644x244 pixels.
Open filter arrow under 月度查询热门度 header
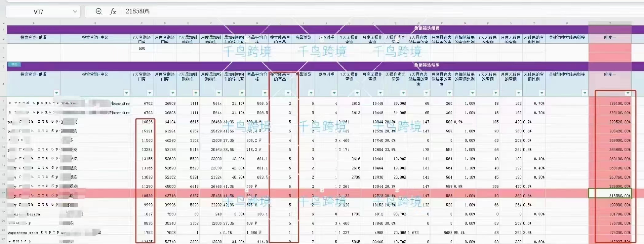point(173,93)
